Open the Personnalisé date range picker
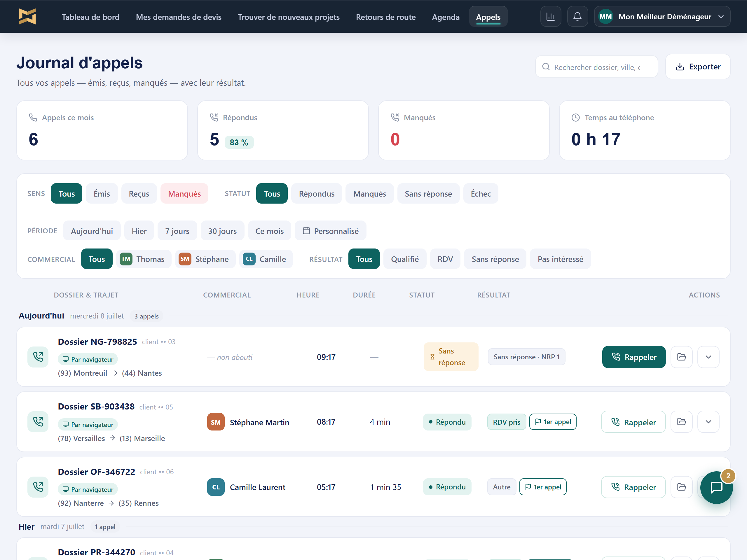The height and width of the screenshot is (560, 747). click(x=330, y=230)
